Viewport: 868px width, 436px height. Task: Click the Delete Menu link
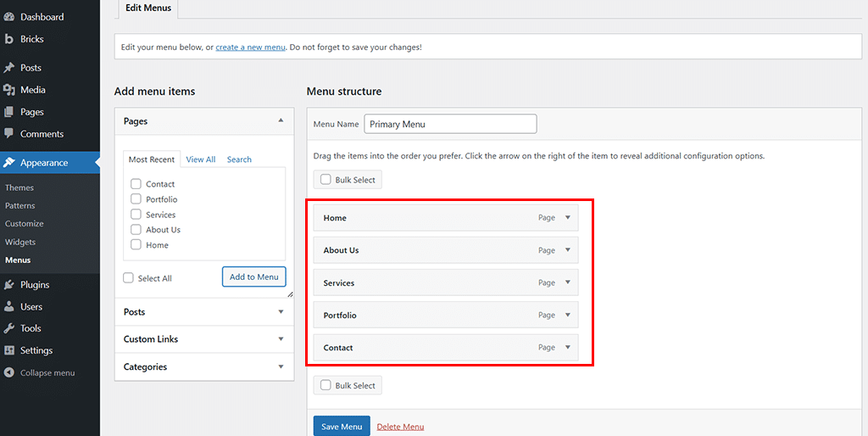coord(400,427)
